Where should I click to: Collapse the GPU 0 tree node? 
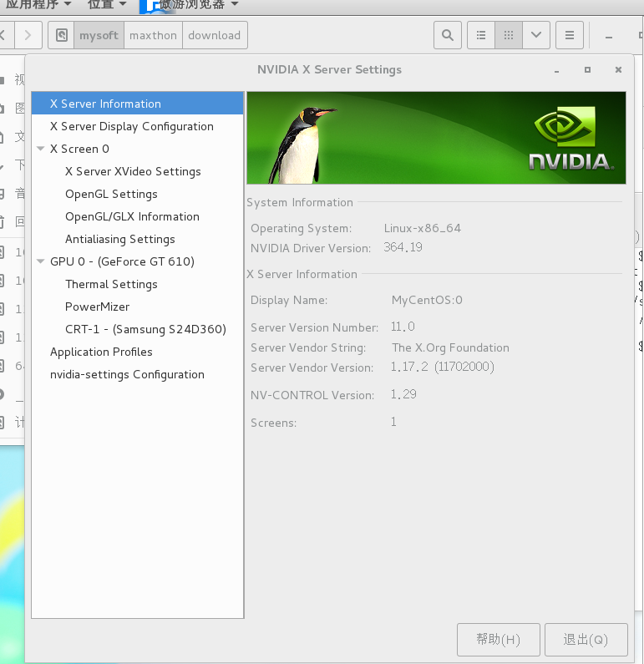click(41, 261)
